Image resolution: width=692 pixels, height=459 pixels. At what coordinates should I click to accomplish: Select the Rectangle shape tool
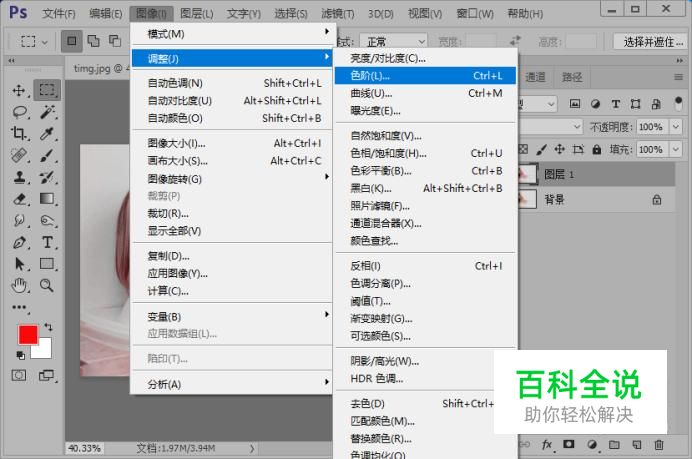tap(47, 263)
